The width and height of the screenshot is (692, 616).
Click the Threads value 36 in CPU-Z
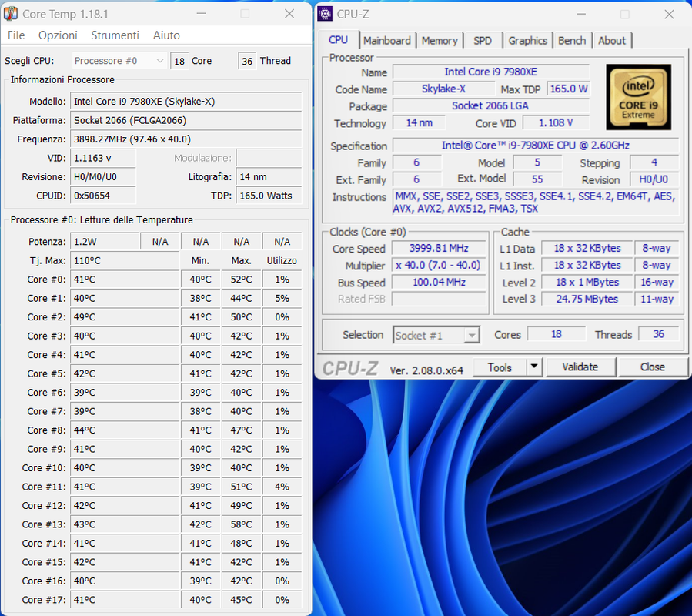point(658,334)
